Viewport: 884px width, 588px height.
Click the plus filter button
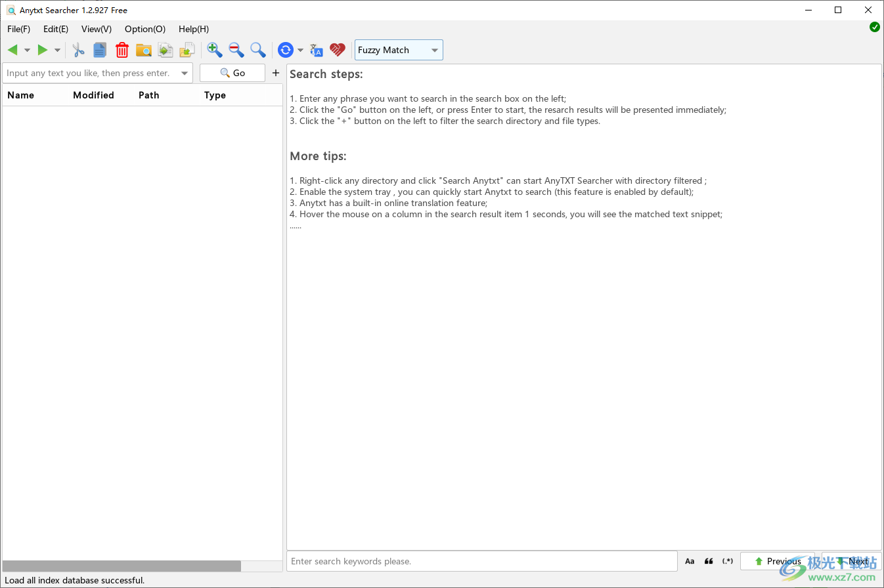click(276, 73)
